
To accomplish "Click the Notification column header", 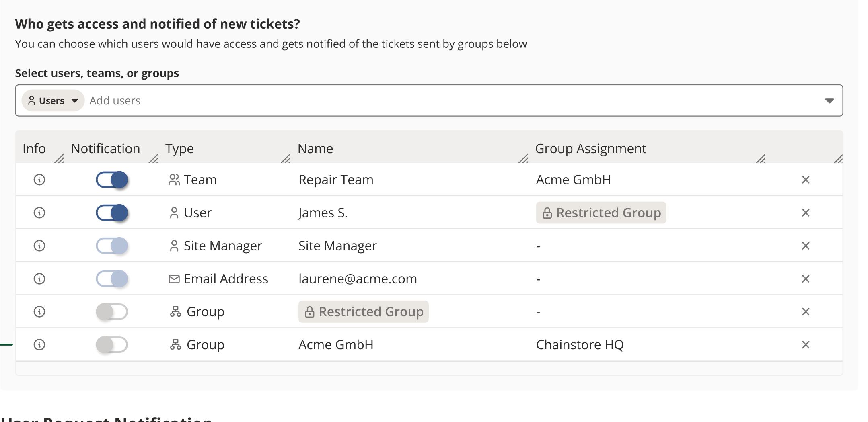I will click(x=105, y=149).
